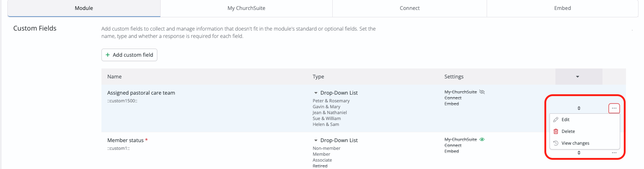This screenshot has height=169, width=644.
Task: Toggle the crossed-out eye on Assigned pastoral care team
Action: click(482, 92)
